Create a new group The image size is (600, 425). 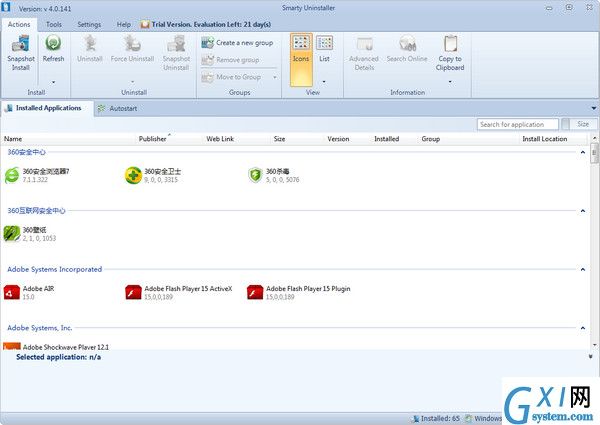(237, 43)
